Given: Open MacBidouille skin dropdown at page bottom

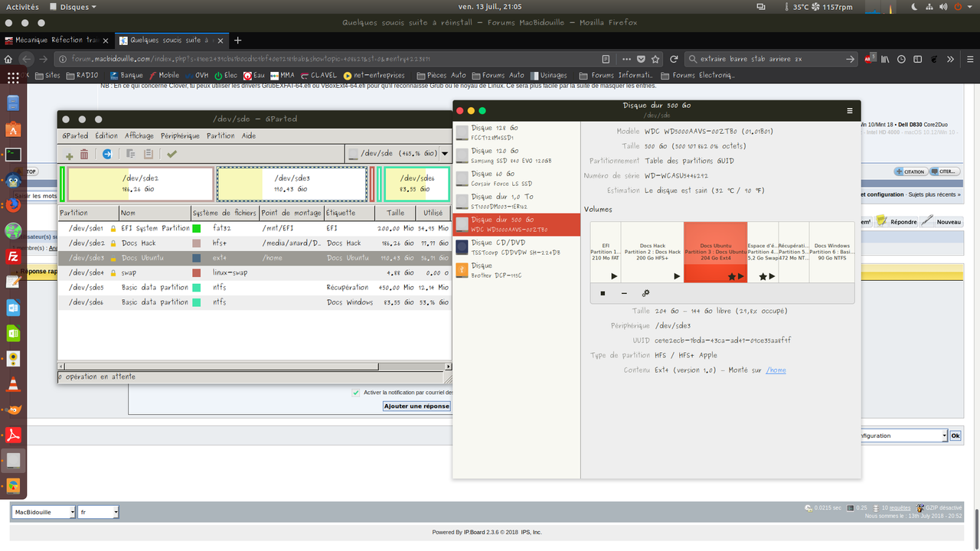Looking at the screenshot, I should (x=44, y=512).
